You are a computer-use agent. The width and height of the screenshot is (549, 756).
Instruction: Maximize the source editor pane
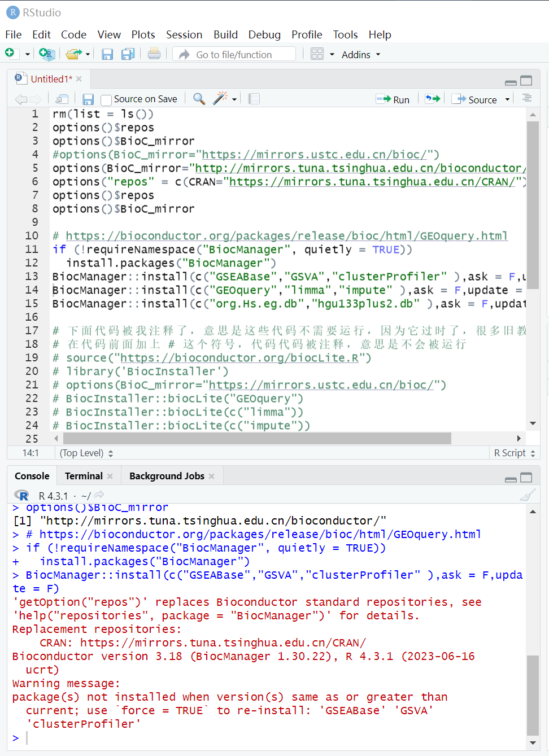[x=526, y=81]
